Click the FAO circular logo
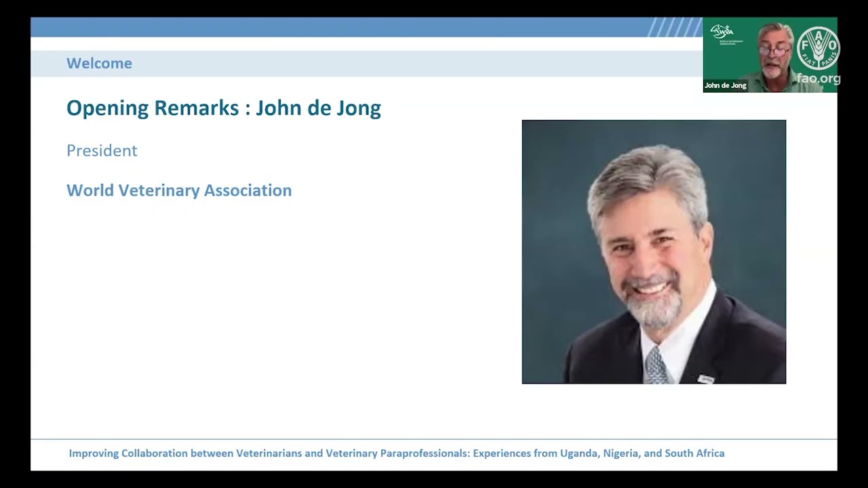Image resolution: width=868 pixels, height=488 pixels. (x=818, y=49)
